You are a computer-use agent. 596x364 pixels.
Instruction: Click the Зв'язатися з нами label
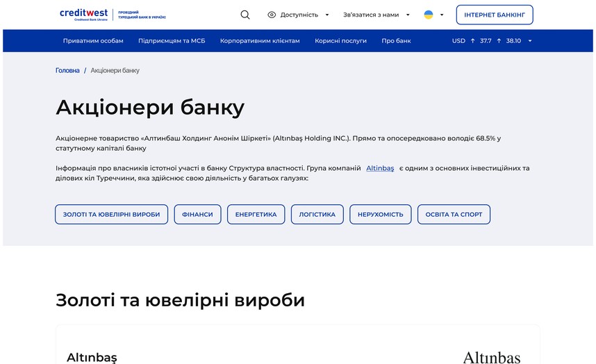point(371,15)
